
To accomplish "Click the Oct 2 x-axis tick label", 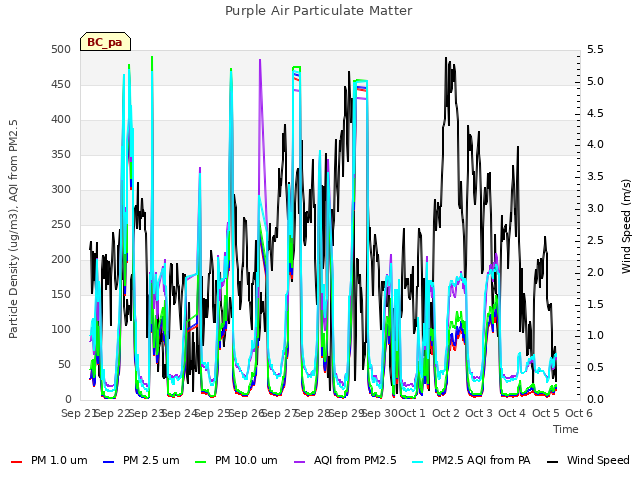I will (446, 413).
